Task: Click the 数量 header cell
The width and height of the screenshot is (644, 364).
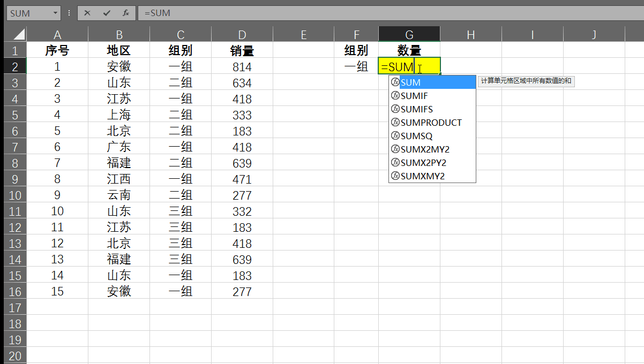Action: (x=409, y=51)
